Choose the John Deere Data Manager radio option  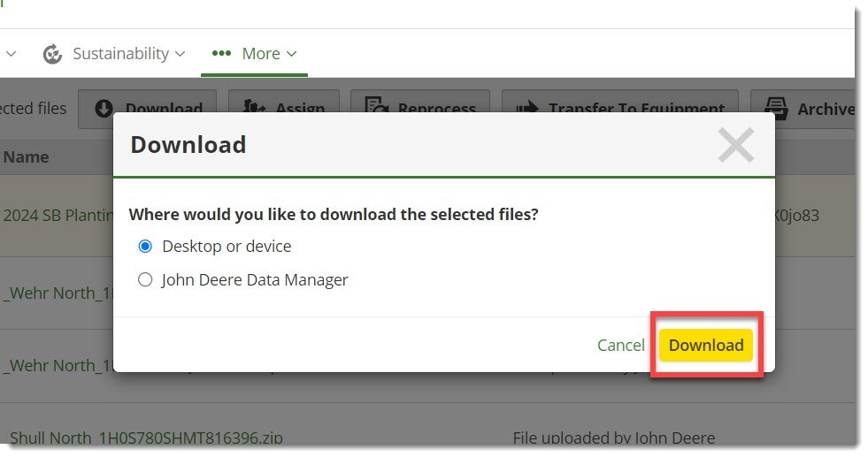(146, 280)
